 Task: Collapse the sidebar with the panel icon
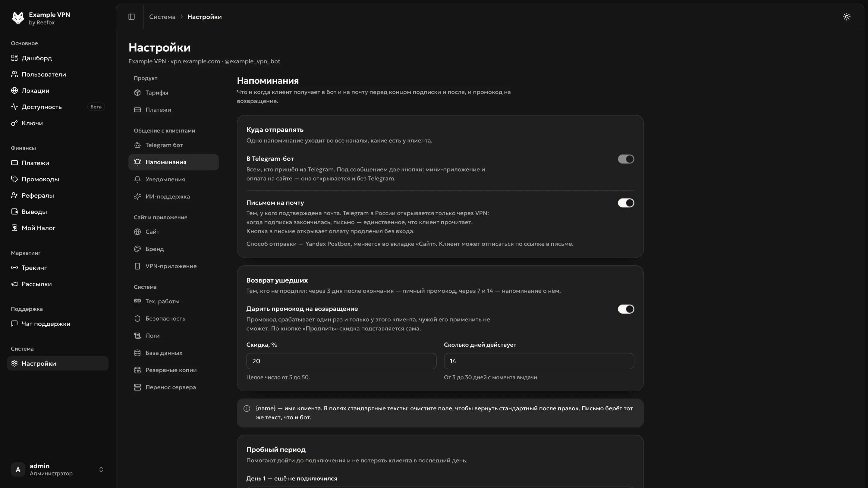click(131, 17)
